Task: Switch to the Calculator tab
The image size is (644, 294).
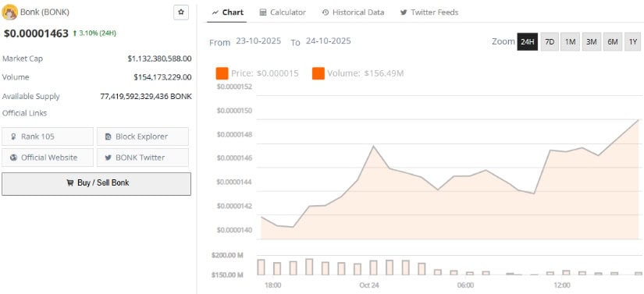Action: 283,12
